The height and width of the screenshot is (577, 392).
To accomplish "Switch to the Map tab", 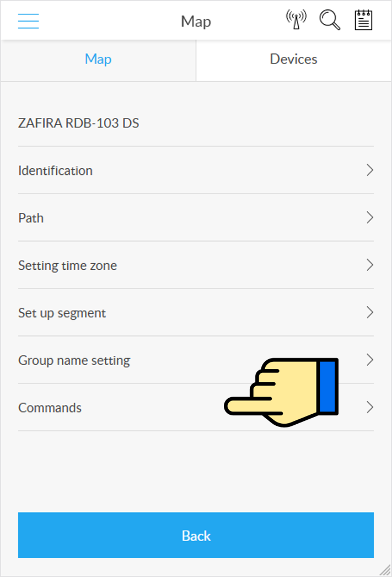I will click(98, 60).
